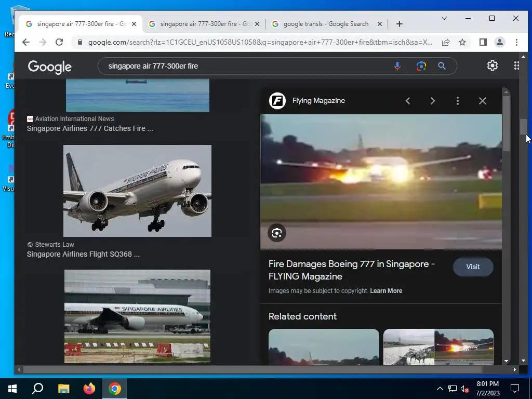Click the Aviation International News source
This screenshot has width=532, height=399.
[74, 119]
